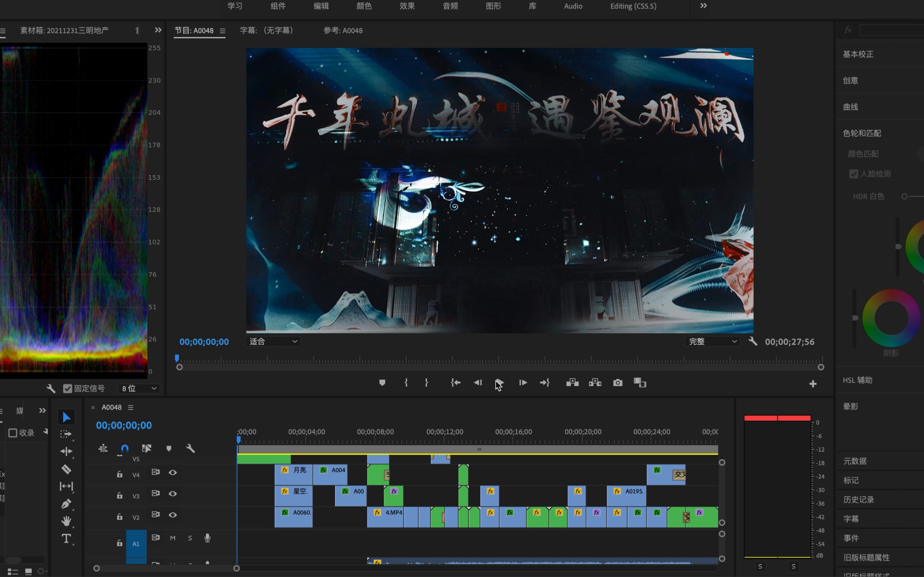This screenshot has height=577, width=924.
Task: Expand source panel tabs overflow chevrons
Action: (x=158, y=30)
